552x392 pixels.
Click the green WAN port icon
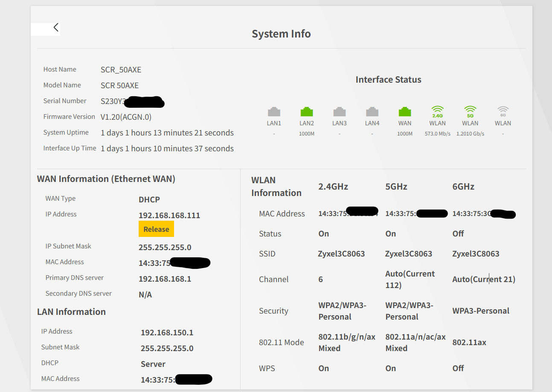pyautogui.click(x=405, y=112)
